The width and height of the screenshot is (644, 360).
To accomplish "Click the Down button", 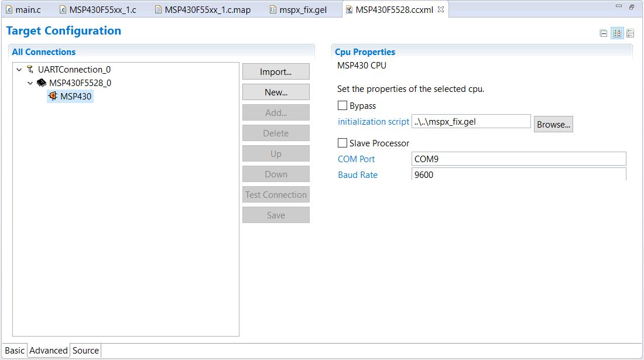I will click(x=276, y=174).
